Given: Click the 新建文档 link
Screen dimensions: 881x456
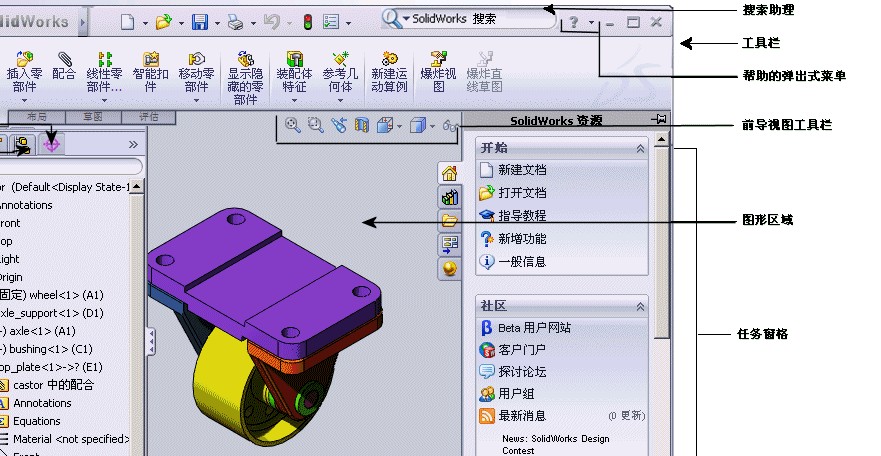Looking at the screenshot, I should point(522,170).
